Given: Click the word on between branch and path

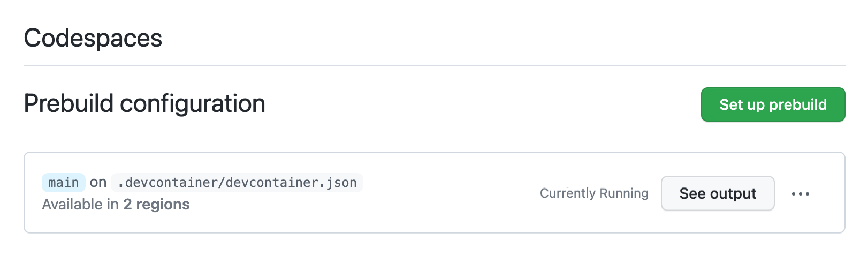Looking at the screenshot, I should tap(98, 183).
